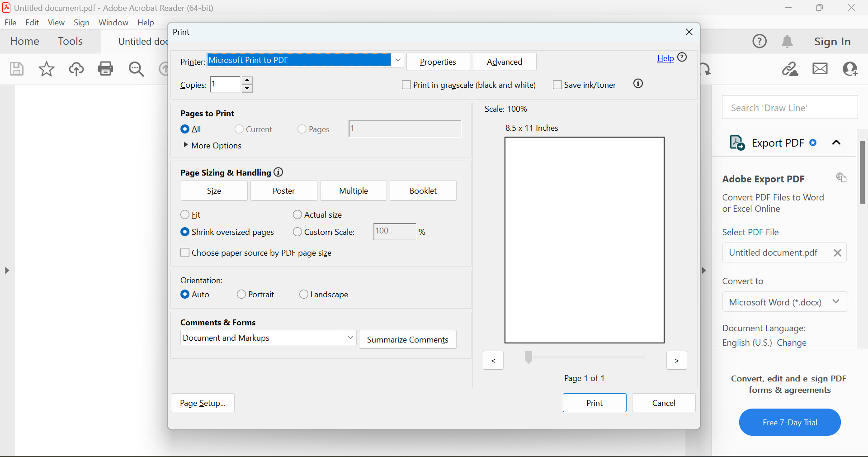Click info icon beside Page Sizing & Handling
This screenshot has height=457, width=868.
click(278, 172)
